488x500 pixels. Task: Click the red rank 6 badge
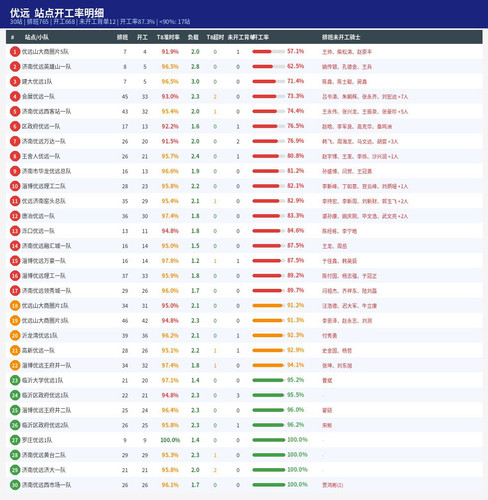15,126
